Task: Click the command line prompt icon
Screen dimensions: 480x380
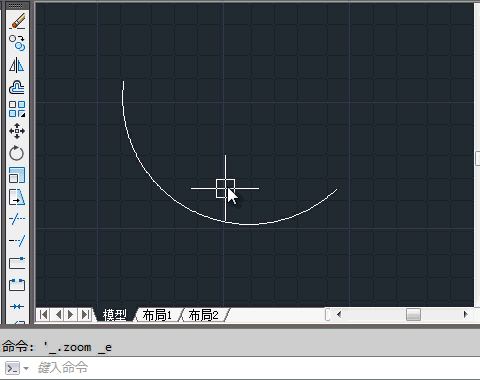Action: (x=13, y=368)
